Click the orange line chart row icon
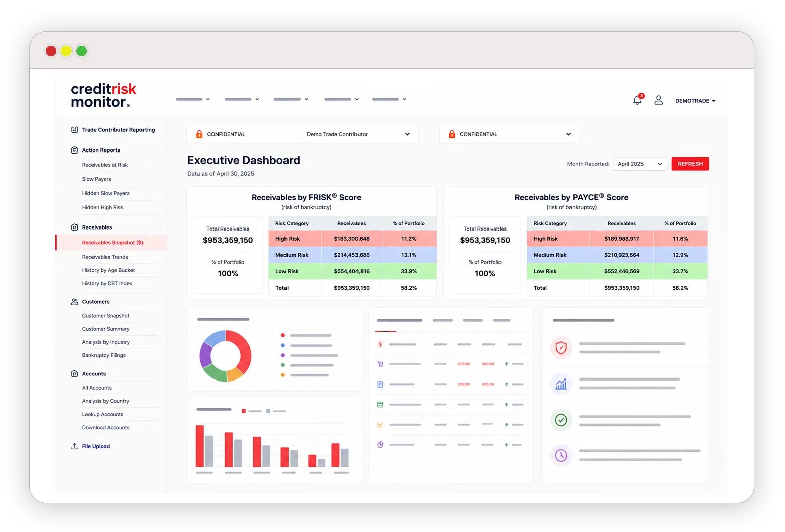785x532 pixels. [380, 425]
